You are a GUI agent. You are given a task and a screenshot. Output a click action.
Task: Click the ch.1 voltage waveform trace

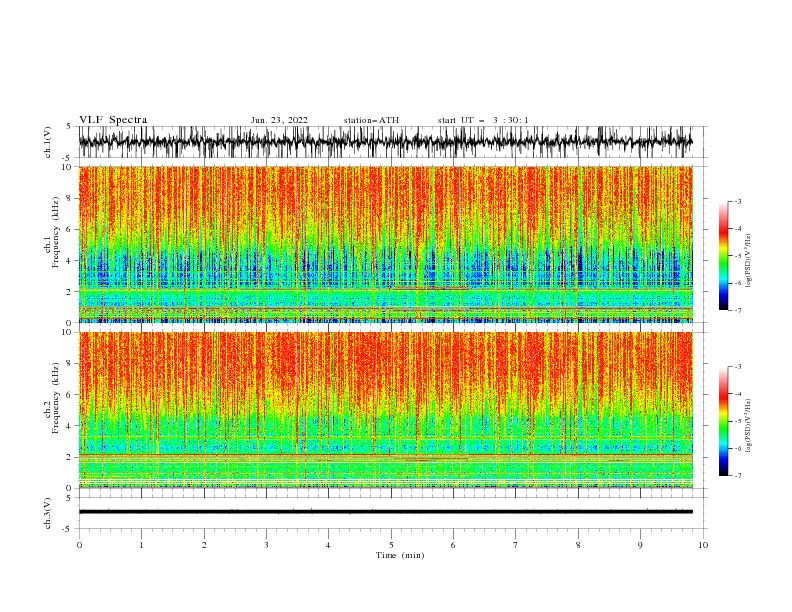tap(385, 142)
